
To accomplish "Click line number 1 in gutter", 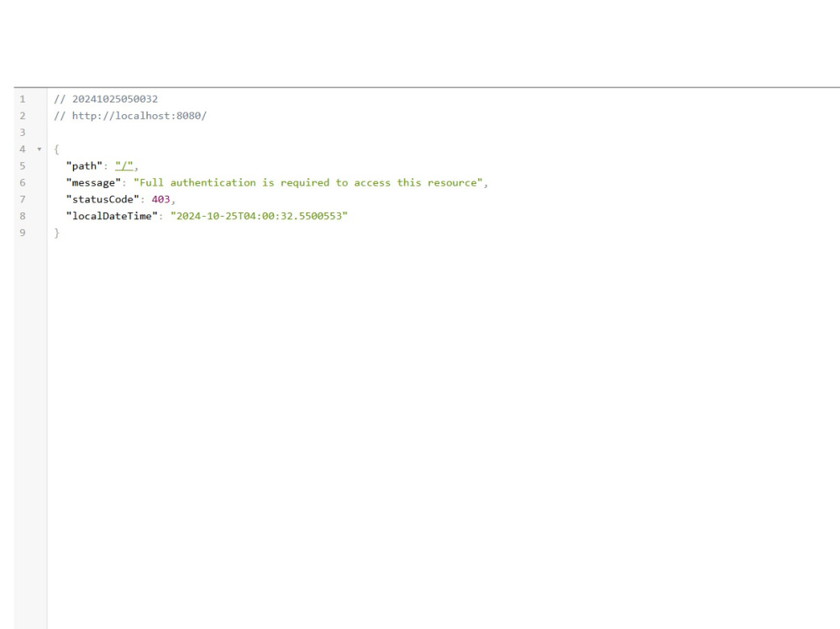I will (23, 99).
